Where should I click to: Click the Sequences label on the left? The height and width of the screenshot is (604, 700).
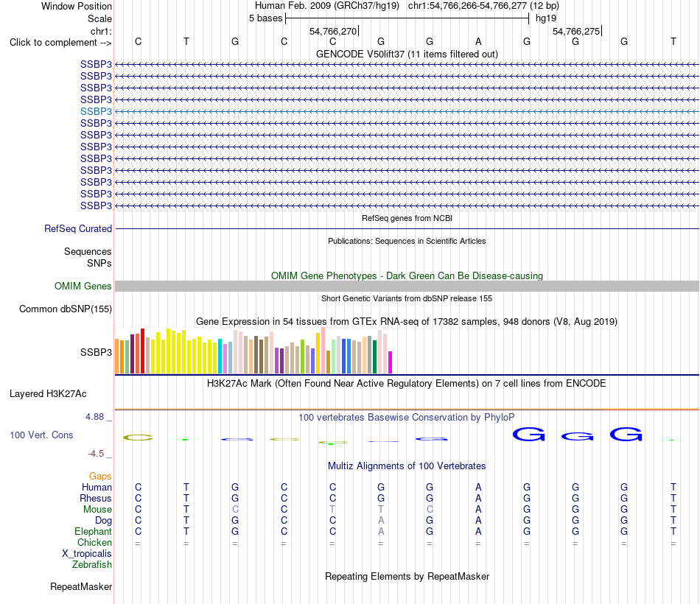(x=88, y=251)
